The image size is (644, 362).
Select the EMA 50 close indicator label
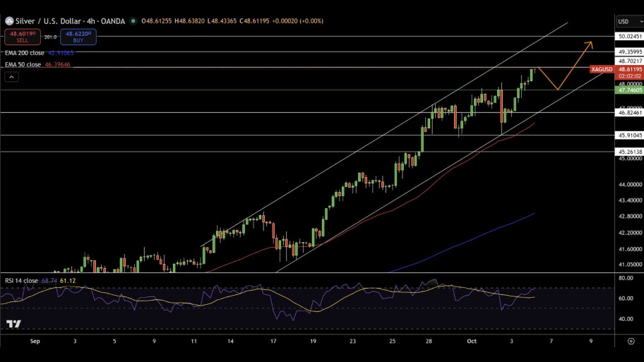tap(23, 64)
